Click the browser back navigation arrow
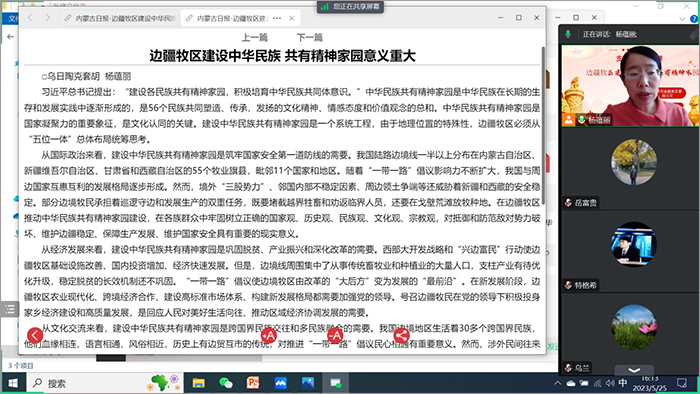This screenshot has width=700, height=394. (30, 18)
